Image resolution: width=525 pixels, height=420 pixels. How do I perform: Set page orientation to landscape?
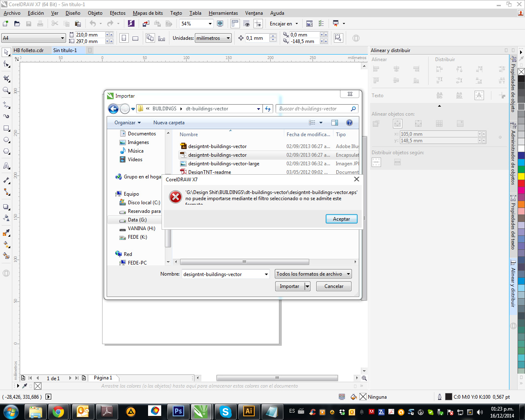coord(135,38)
